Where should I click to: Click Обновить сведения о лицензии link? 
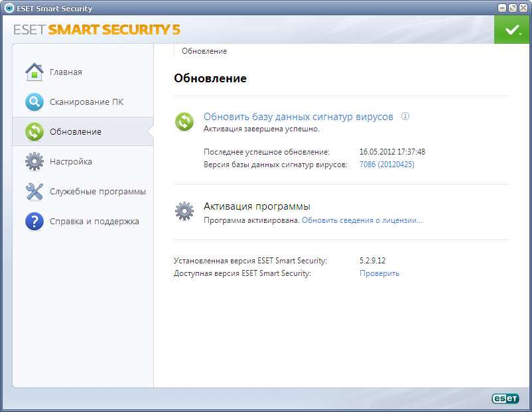(362, 220)
